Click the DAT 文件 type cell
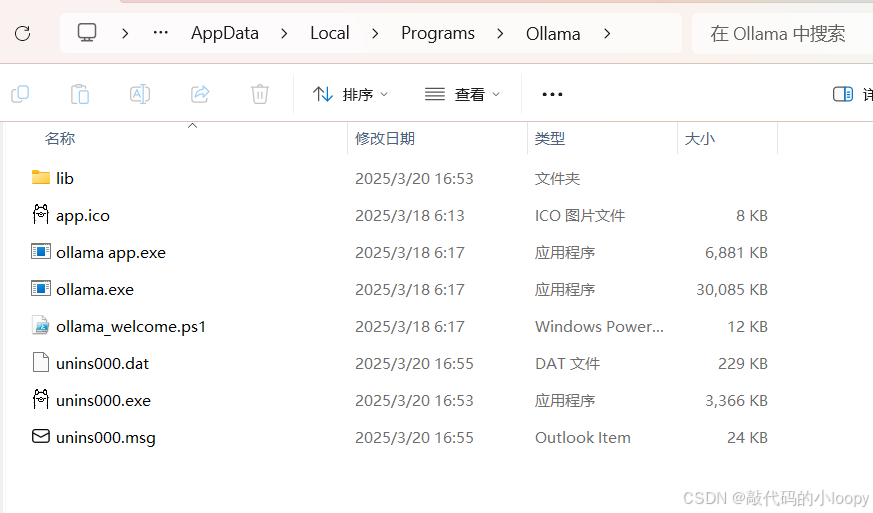873x513 pixels. point(567,364)
